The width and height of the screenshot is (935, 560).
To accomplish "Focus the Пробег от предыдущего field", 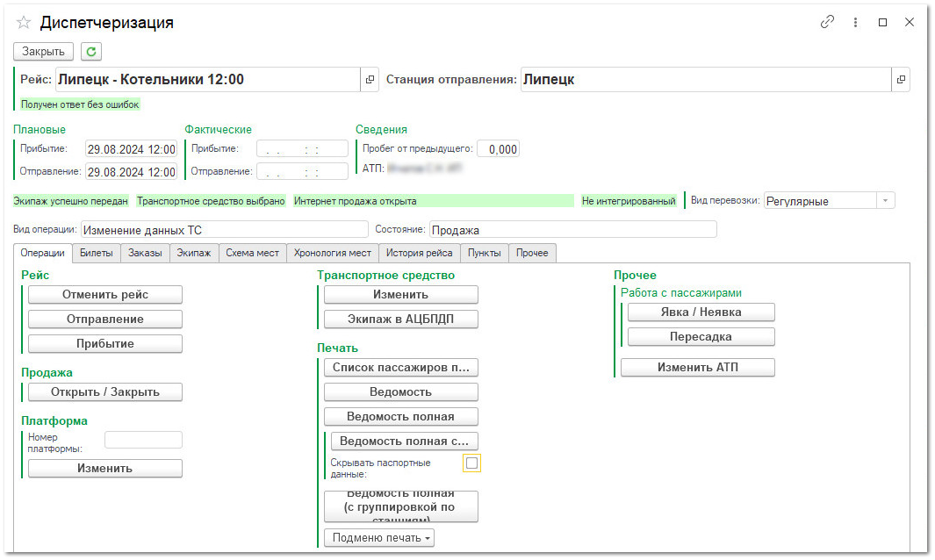I will pos(499,149).
